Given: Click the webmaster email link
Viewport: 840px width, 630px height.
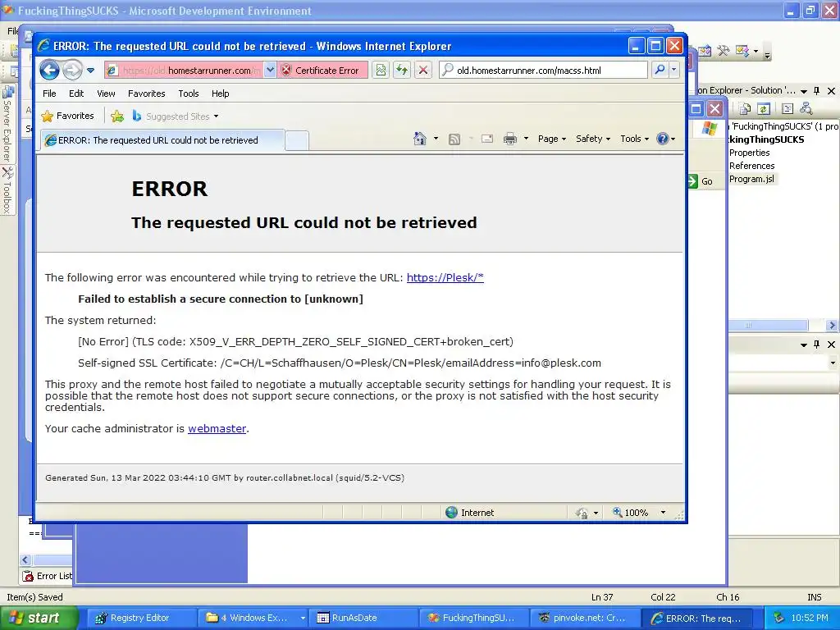Looking at the screenshot, I should 217,428.
